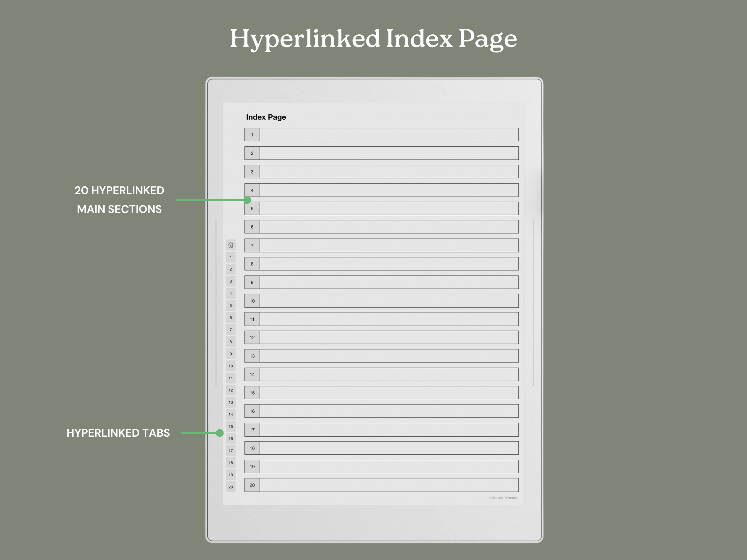Click index number box 20
Image resolution: width=747 pixels, height=560 pixels.
(x=252, y=485)
